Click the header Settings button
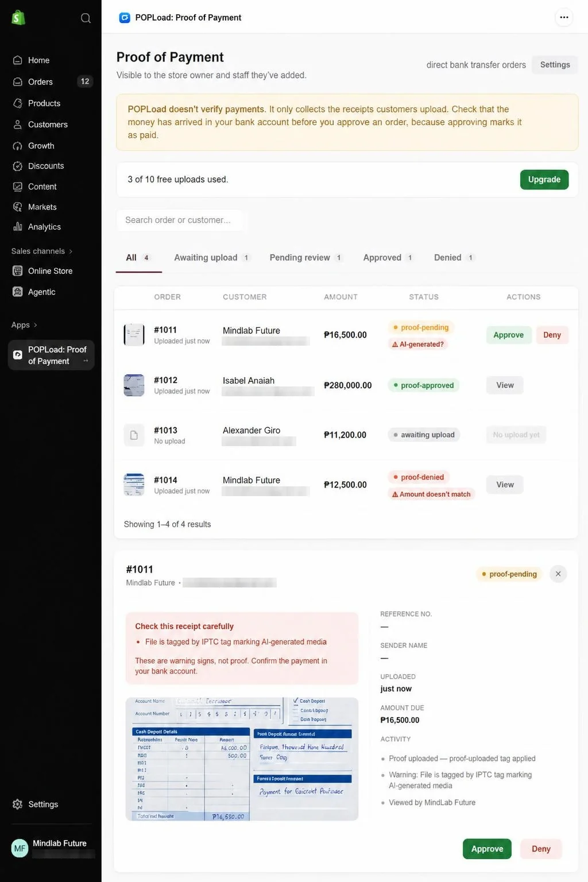Image resolution: width=588 pixels, height=882 pixels. 555,65
